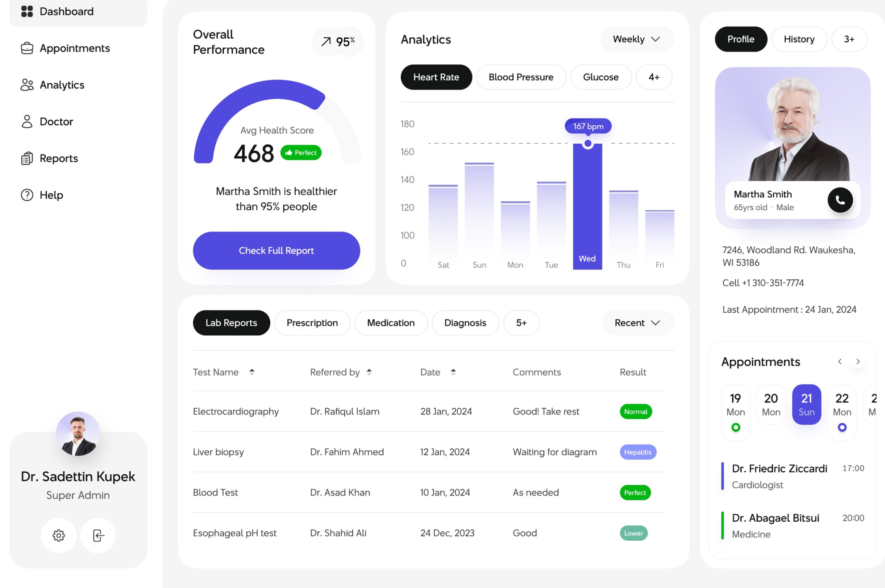Screen dimensions: 885x588
Task: Select the Heart Rate analytics toggle
Action: coord(436,77)
